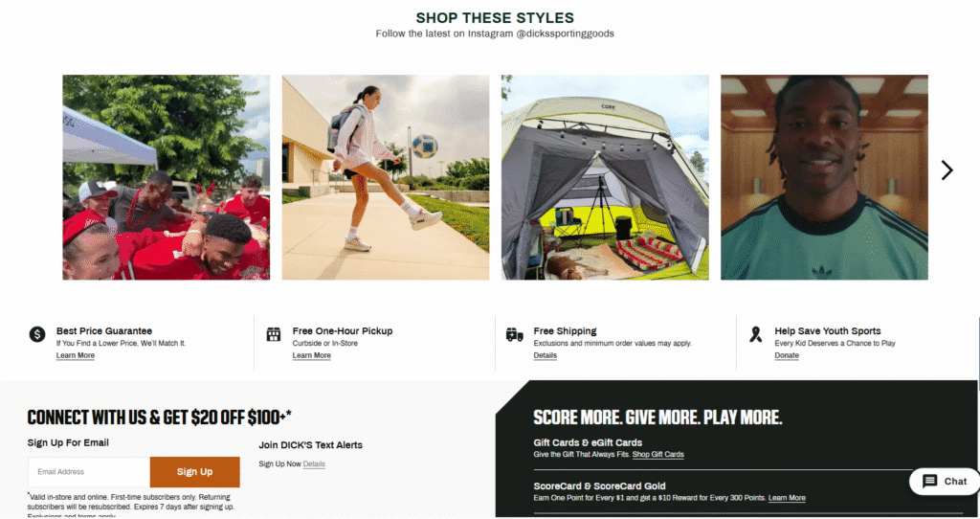Click Learn More under Best Price Guarantee

click(x=76, y=355)
